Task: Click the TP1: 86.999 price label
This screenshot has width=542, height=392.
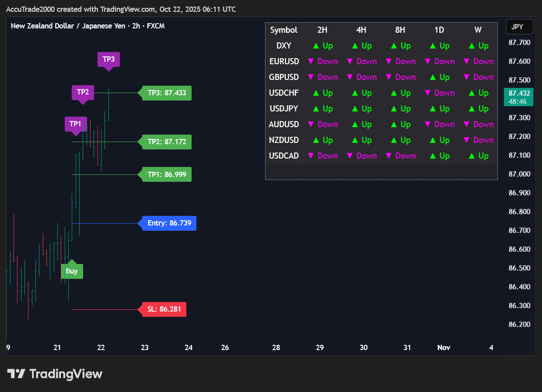Action: coord(167,175)
